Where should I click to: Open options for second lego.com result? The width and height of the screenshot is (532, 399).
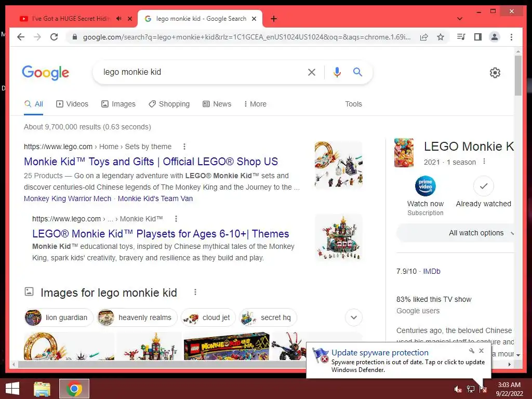coord(176,219)
